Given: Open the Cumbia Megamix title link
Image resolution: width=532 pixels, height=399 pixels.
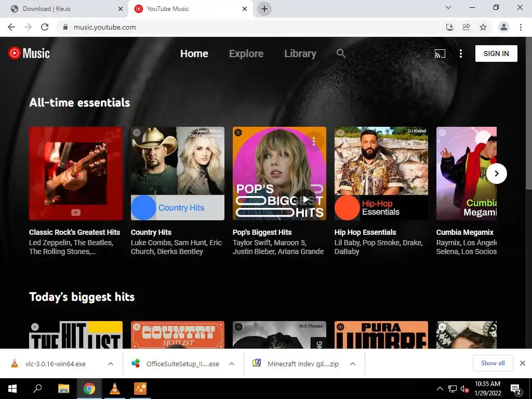Looking at the screenshot, I should 465,232.
